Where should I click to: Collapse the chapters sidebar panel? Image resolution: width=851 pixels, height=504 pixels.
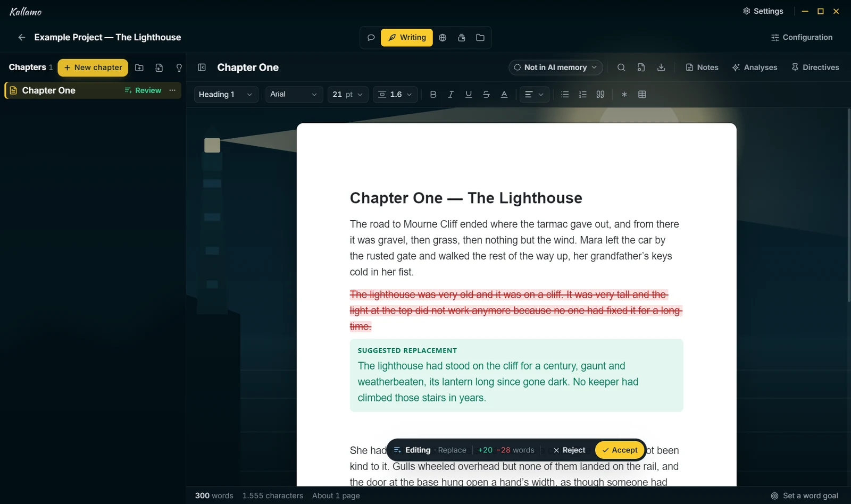[202, 68]
